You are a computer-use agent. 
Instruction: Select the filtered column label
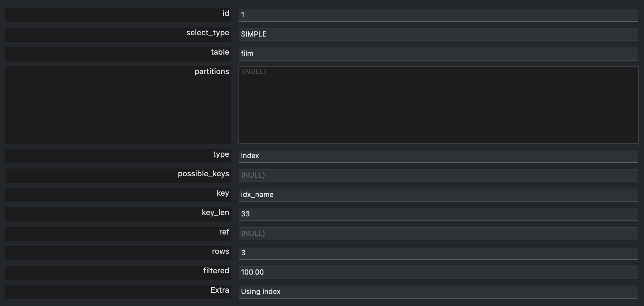tap(216, 271)
